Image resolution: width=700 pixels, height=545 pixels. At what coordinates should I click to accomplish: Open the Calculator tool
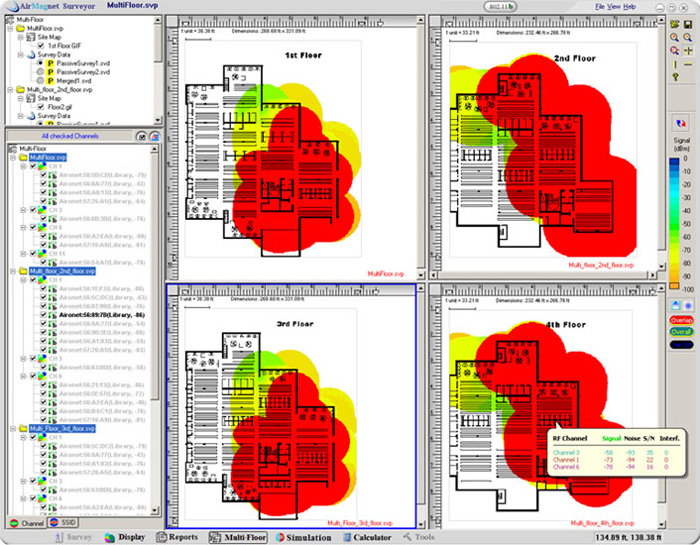(372, 537)
